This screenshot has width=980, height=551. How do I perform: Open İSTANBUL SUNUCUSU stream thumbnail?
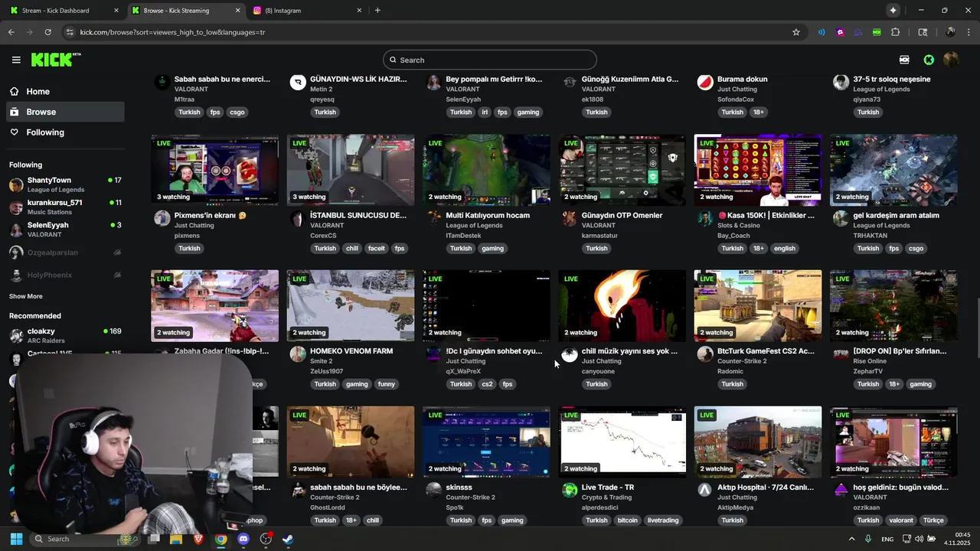point(351,170)
